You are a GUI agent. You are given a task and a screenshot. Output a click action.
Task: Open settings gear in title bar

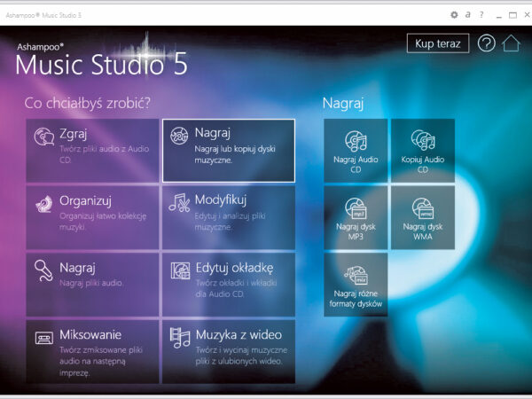[x=454, y=15]
